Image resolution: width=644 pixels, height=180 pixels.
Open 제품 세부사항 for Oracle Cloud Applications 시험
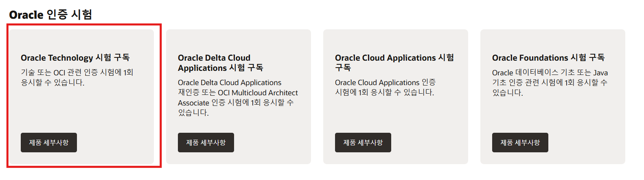[363, 143]
